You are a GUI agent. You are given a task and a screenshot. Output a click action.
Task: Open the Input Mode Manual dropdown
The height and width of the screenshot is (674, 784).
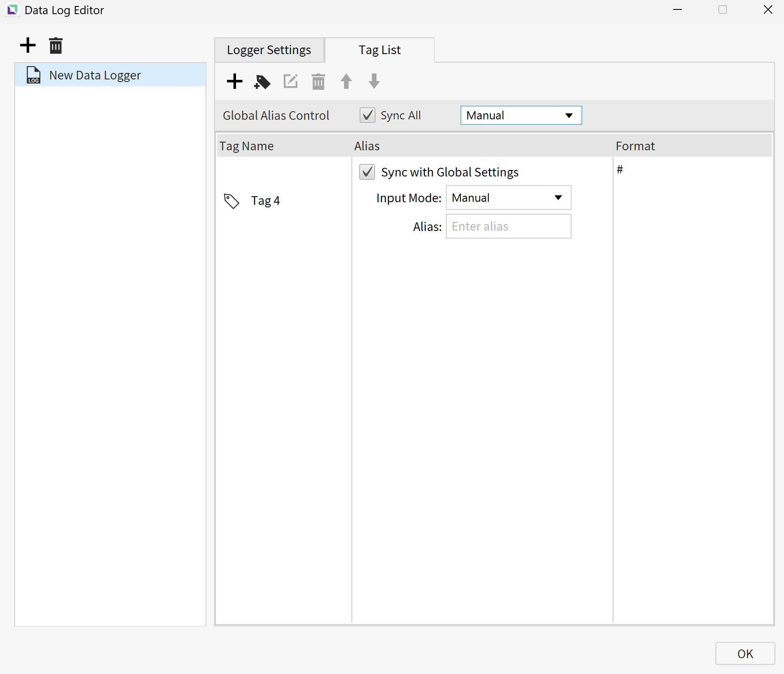[x=509, y=198]
